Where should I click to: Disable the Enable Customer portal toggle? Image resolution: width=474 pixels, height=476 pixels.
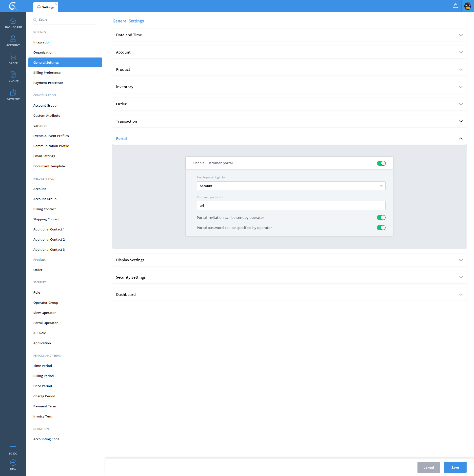(381, 163)
